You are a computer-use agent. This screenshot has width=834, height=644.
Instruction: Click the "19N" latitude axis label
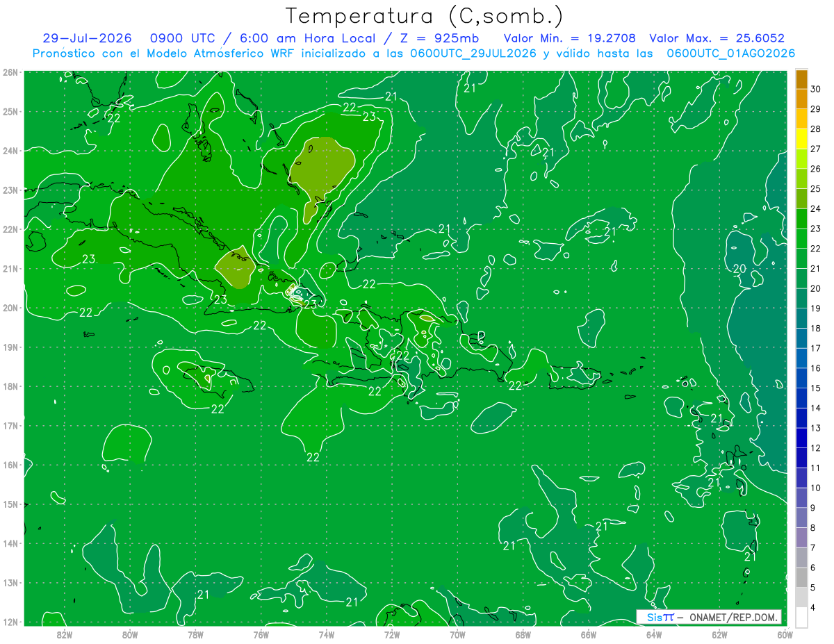click(x=10, y=347)
